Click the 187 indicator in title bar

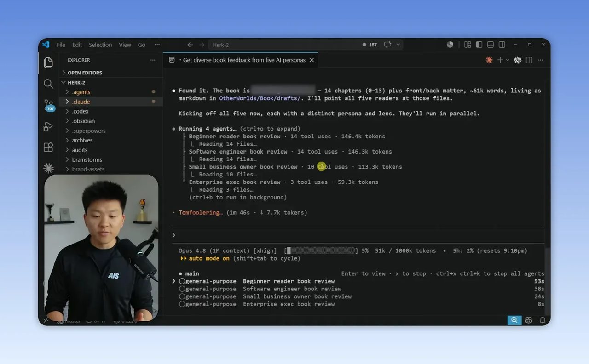(x=370, y=45)
